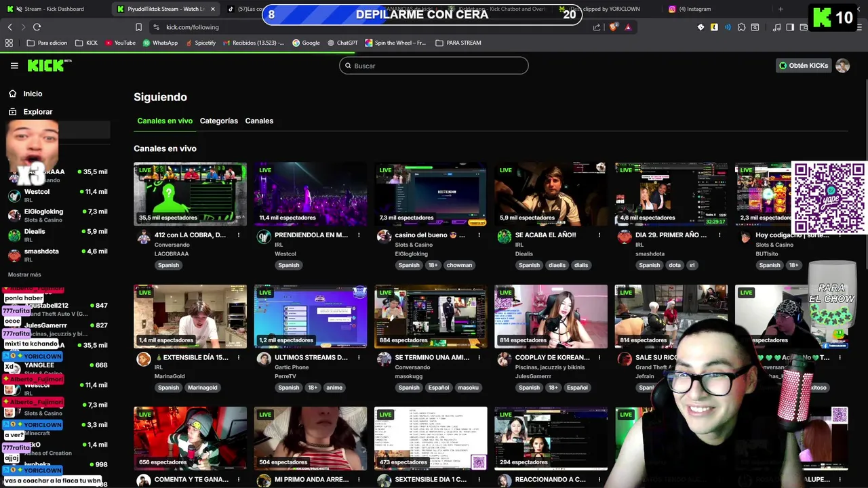Open LACOBRAAA stream thumbnail with 35,5 mil espectadores
The image size is (868, 488).
[190, 194]
